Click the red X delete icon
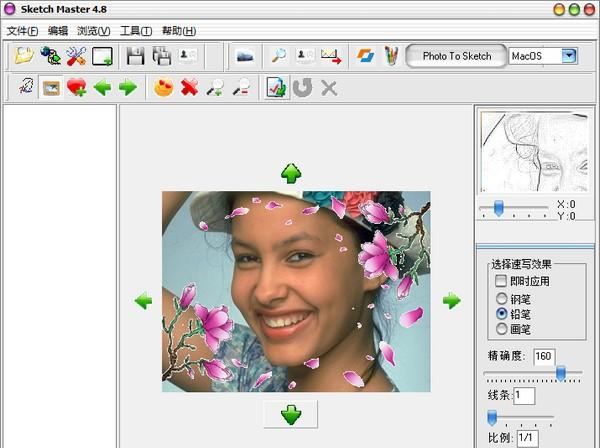Image resolution: width=600 pixels, height=448 pixels. pos(188,88)
